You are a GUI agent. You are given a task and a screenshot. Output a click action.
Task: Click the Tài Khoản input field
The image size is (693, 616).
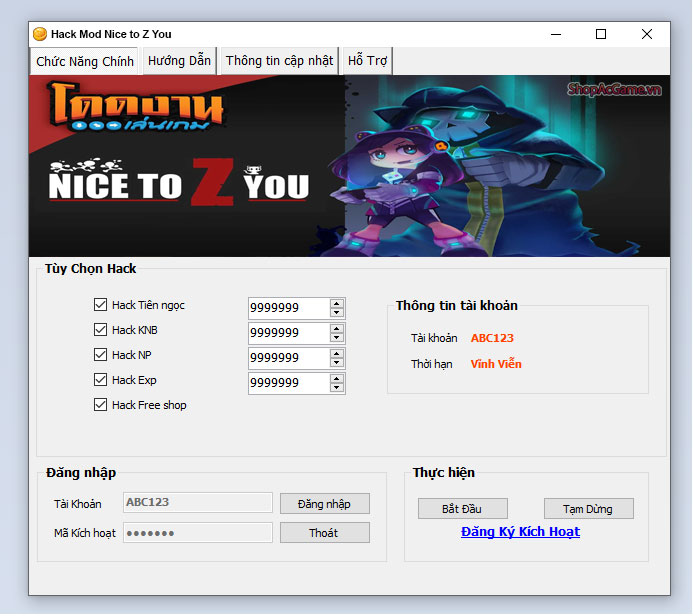(198, 502)
